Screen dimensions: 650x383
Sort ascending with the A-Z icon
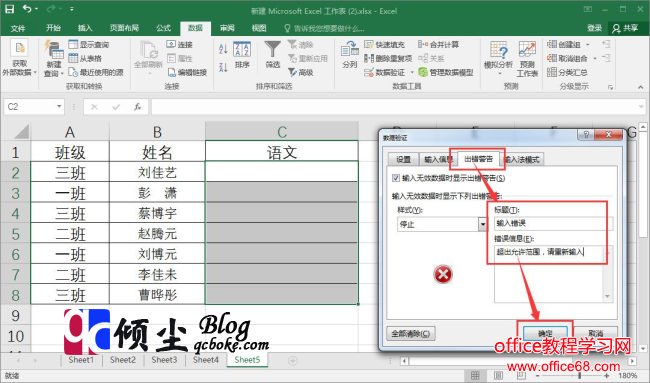223,49
